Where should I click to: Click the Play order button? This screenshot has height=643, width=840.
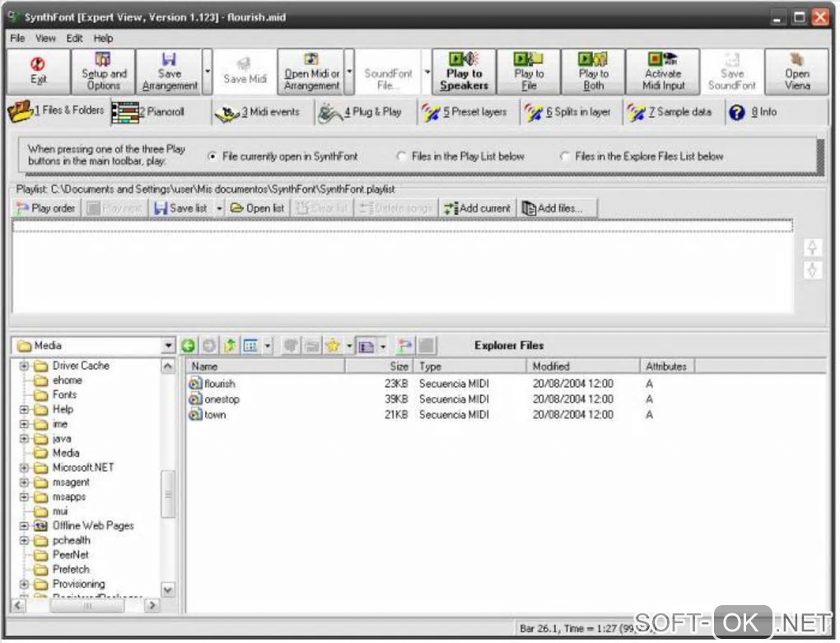tap(46, 208)
